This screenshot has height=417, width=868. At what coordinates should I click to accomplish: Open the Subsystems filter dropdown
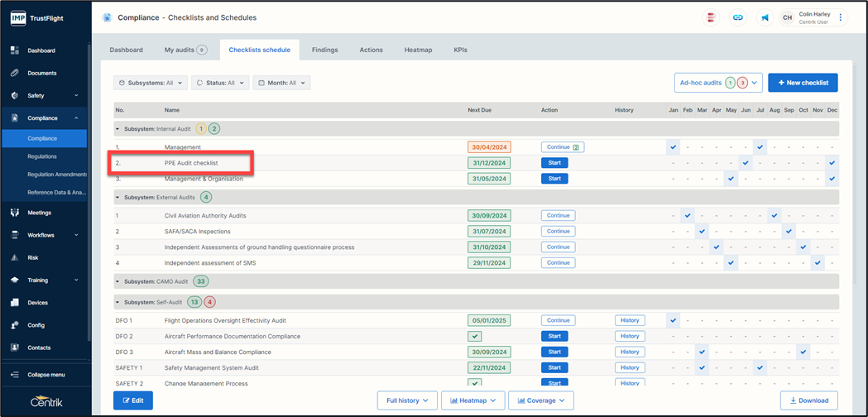[x=149, y=83]
